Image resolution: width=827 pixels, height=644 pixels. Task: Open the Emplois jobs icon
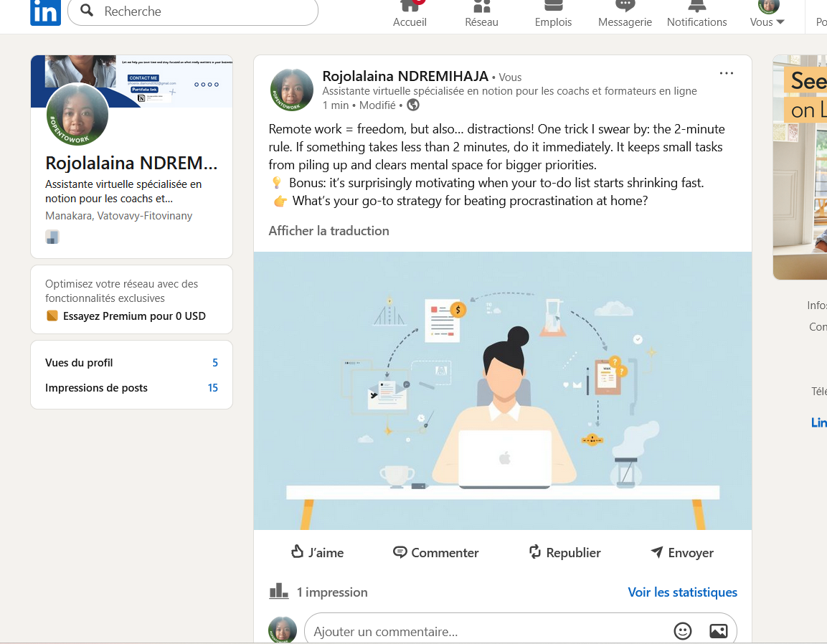click(553, 7)
